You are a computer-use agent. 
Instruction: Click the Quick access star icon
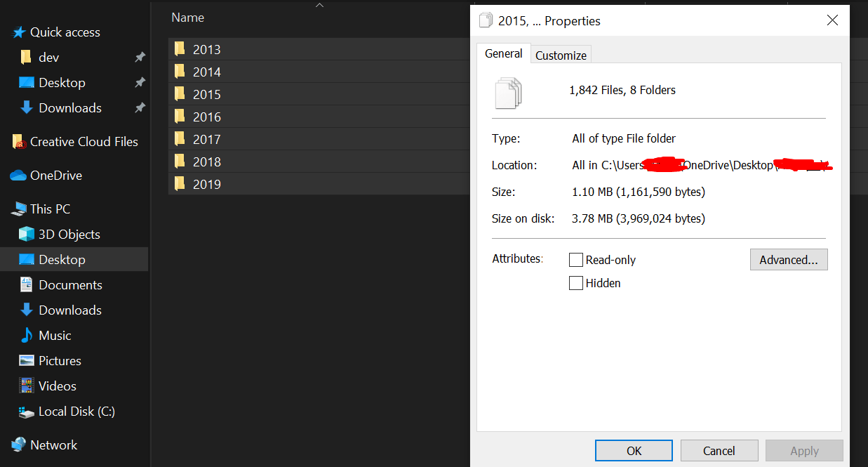coord(19,32)
